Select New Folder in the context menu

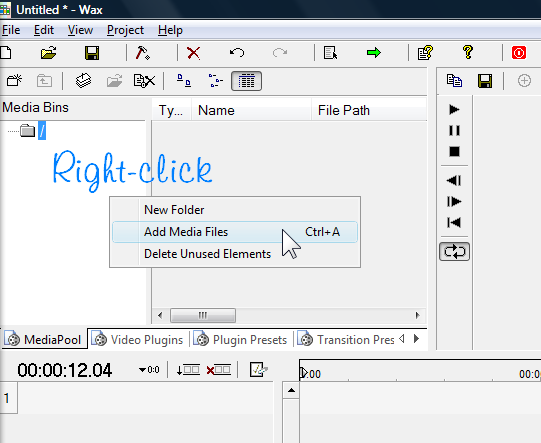point(174,210)
